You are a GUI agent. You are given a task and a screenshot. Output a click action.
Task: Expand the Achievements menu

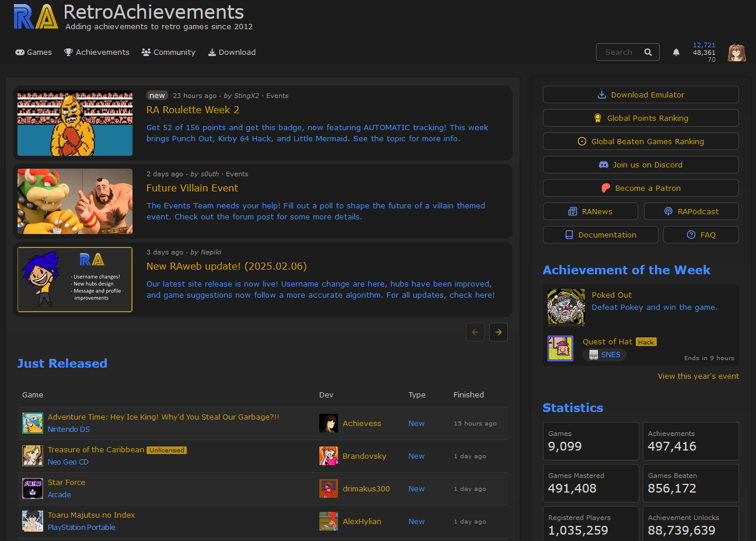point(97,52)
